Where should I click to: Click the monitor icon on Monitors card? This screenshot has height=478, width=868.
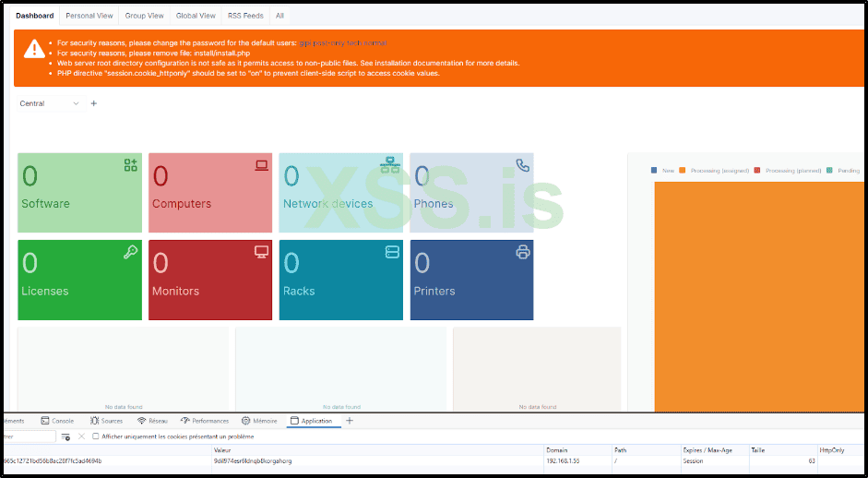click(261, 253)
